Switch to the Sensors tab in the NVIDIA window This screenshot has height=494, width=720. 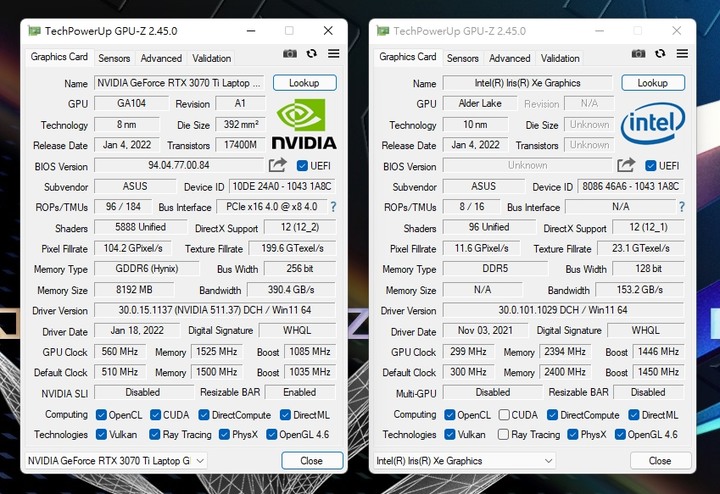point(114,58)
